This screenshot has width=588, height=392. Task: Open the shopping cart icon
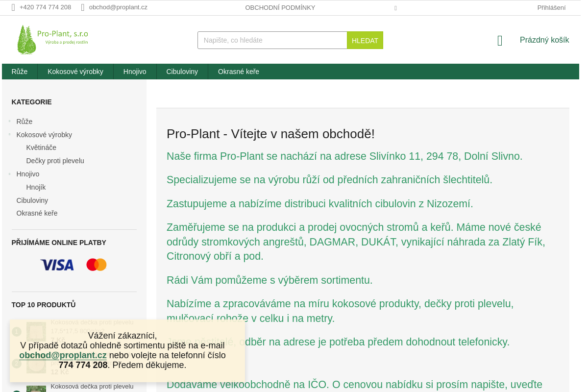(500, 40)
